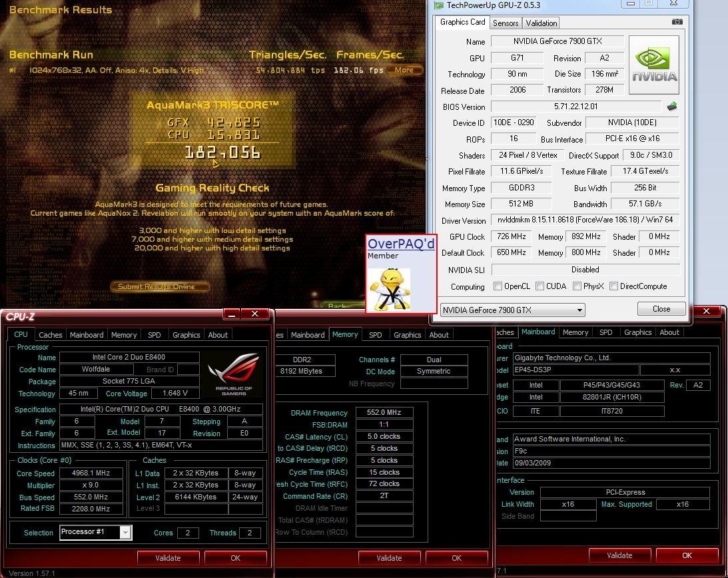The height and width of the screenshot is (578, 728).
Task: Toggle the CUDA checkbox
Action: [540, 286]
